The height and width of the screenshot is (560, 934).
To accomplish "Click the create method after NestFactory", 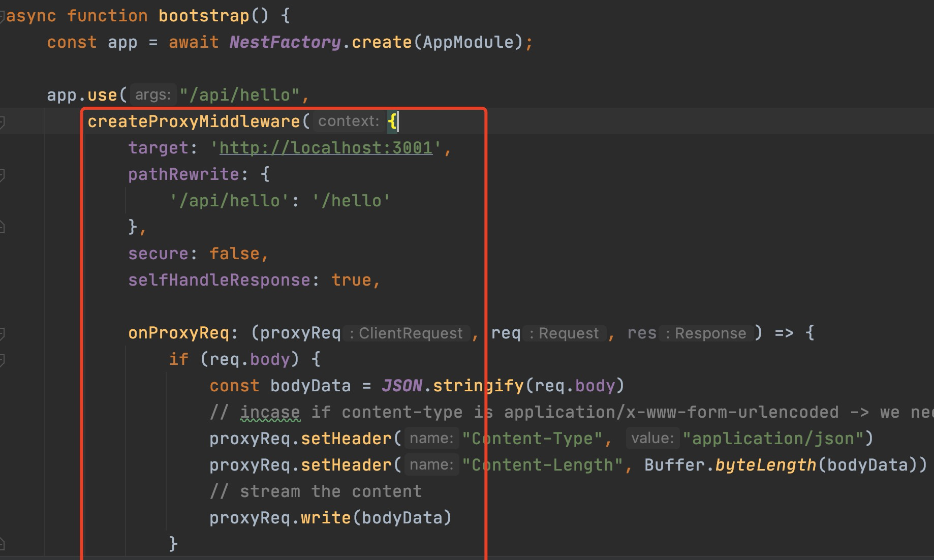I will (382, 42).
